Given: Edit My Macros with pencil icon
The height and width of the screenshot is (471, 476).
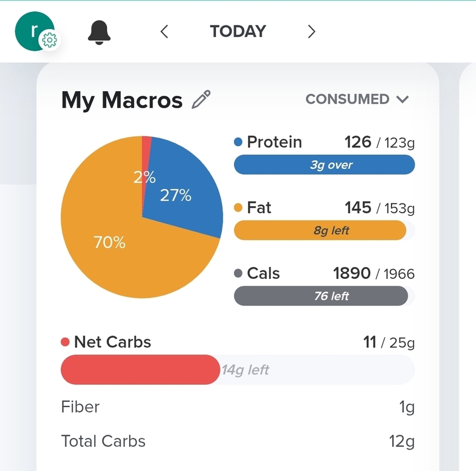Looking at the screenshot, I should coord(201,100).
